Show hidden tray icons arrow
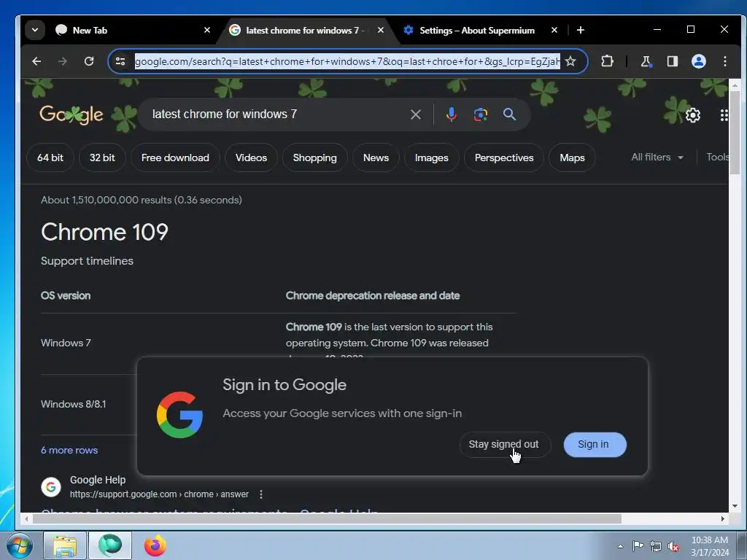Viewport: 747px width, 560px height. click(x=620, y=546)
